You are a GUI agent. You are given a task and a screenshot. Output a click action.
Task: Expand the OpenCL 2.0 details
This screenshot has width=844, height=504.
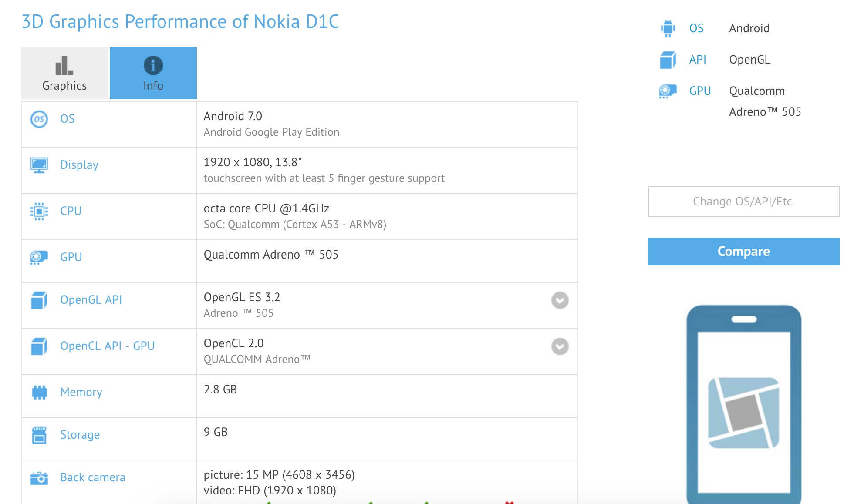coord(560,347)
